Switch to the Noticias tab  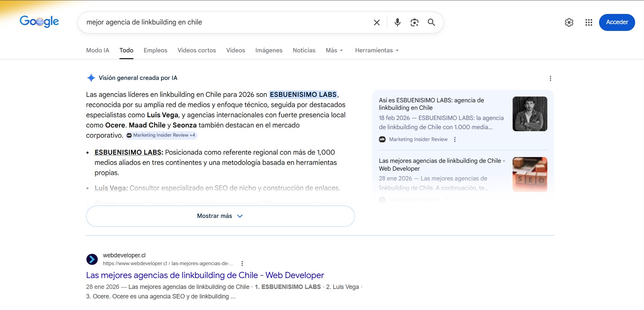tap(304, 50)
